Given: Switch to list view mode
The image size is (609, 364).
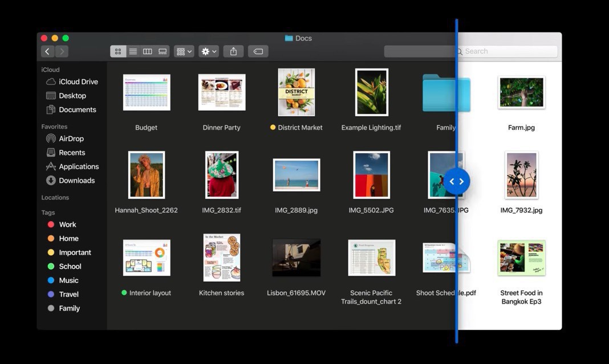Looking at the screenshot, I should (133, 52).
